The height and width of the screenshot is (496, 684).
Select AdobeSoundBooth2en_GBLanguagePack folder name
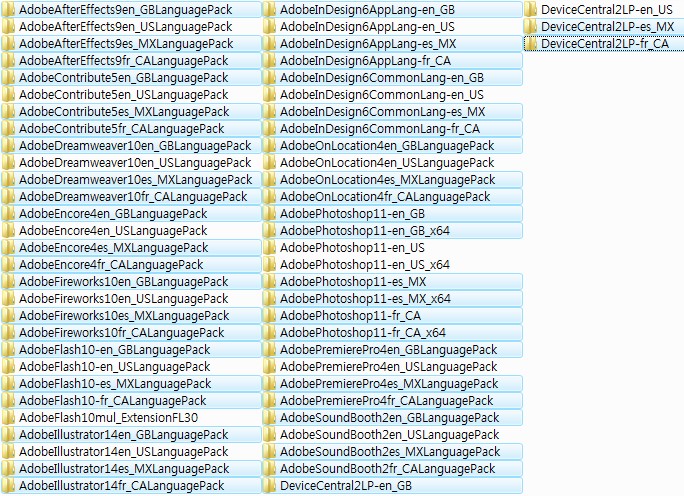390,418
